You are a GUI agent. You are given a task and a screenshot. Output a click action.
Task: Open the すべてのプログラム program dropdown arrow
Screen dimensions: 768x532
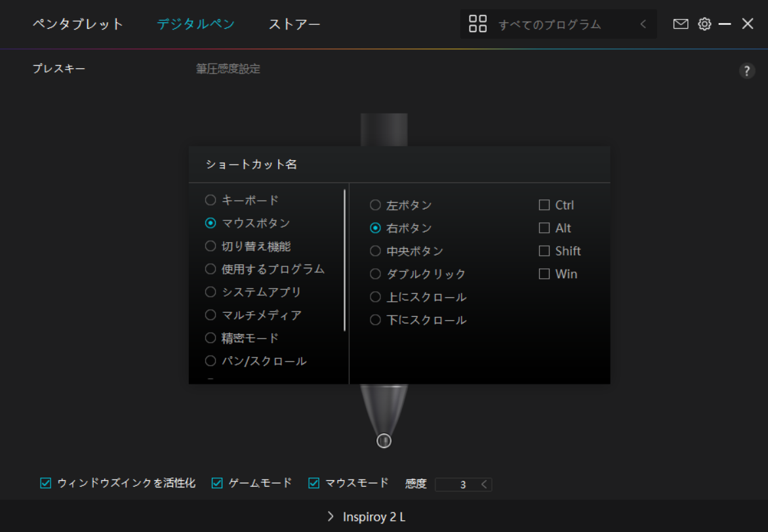pyautogui.click(x=643, y=24)
